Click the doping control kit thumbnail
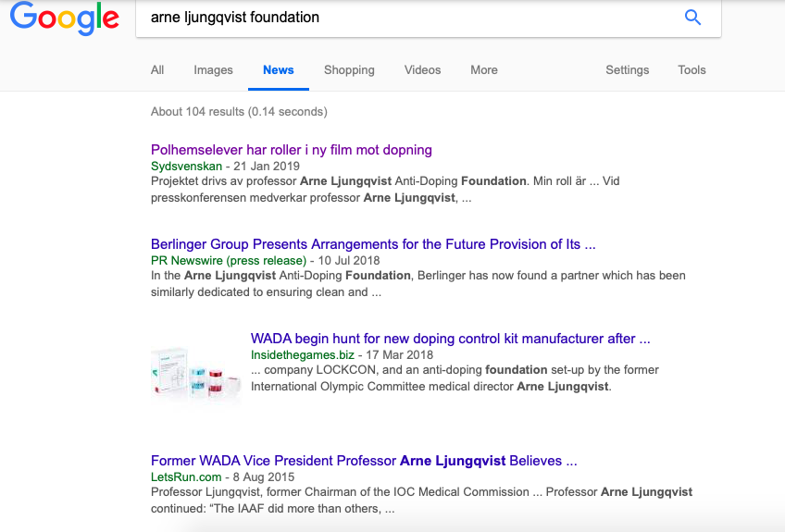 point(196,367)
